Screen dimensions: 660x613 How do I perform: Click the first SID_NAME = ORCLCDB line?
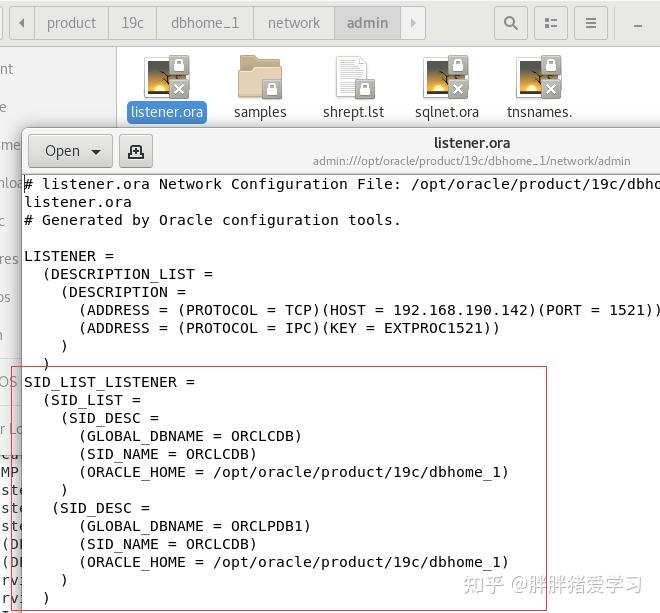click(x=168, y=454)
